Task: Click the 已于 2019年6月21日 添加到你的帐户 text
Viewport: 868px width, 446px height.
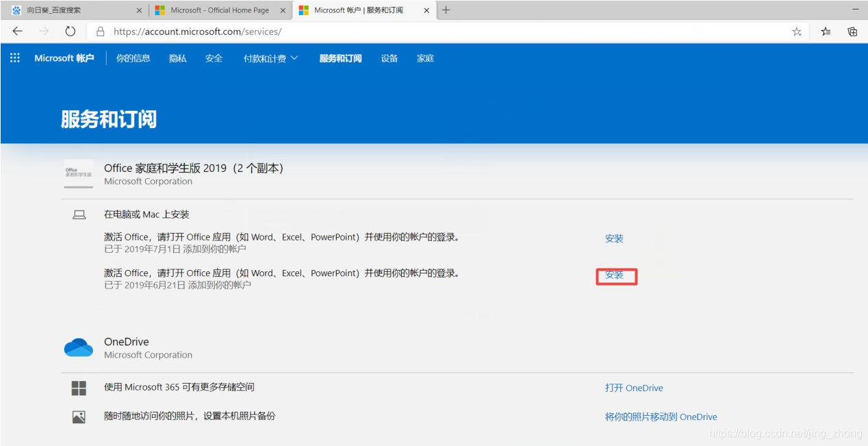Action: pyautogui.click(x=178, y=285)
